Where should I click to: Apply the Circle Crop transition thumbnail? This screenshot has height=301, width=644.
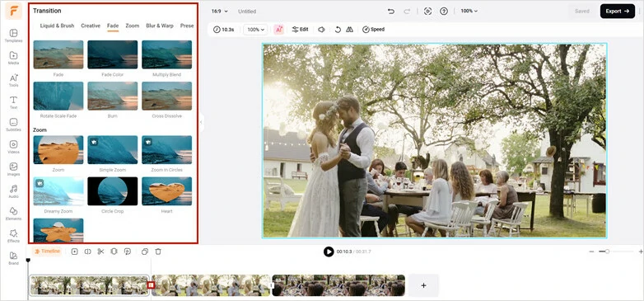pos(113,191)
